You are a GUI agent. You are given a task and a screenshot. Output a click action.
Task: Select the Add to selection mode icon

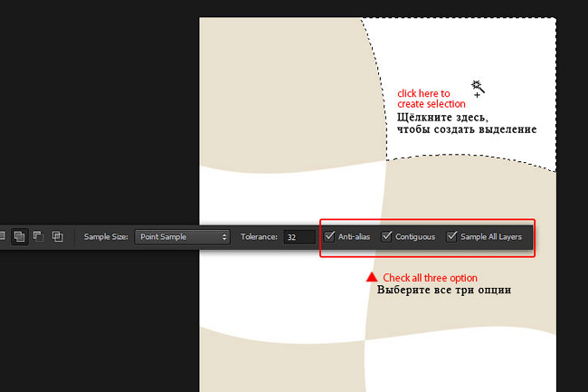pyautogui.click(x=20, y=236)
